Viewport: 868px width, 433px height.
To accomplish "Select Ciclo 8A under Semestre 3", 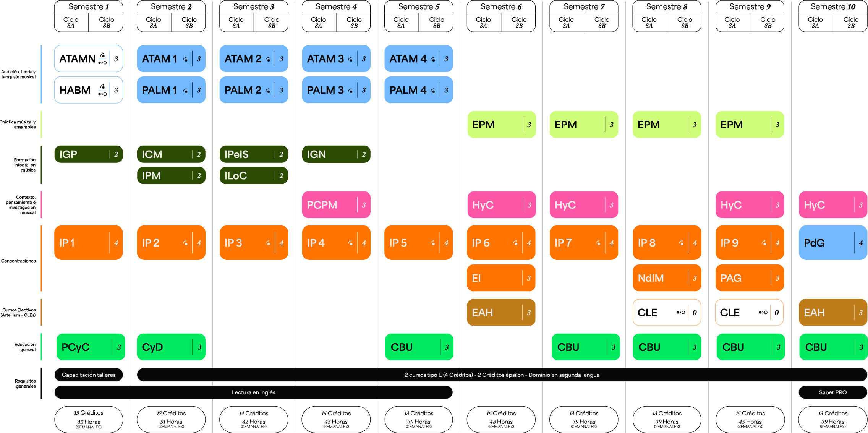I will coord(236,23).
